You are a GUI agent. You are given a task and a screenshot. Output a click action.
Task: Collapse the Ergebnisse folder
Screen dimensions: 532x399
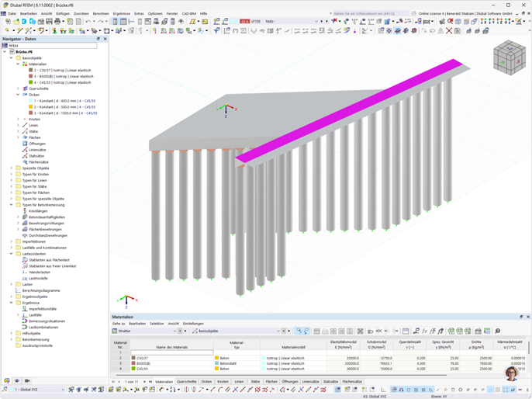11,303
